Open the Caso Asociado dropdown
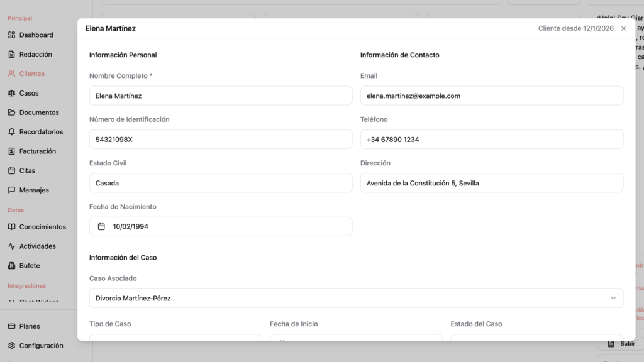 coord(356,298)
